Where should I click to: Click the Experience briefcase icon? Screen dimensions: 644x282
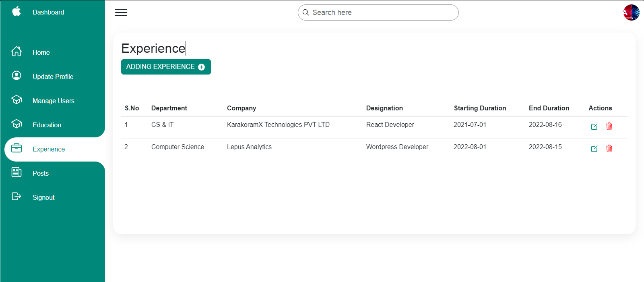click(x=17, y=148)
